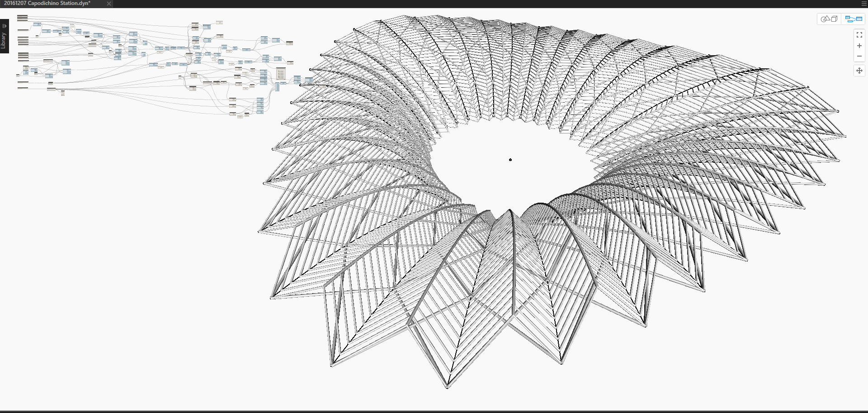868x413 pixels.
Task: Click the dark-header node at graph's upper right
Action: (289, 43)
